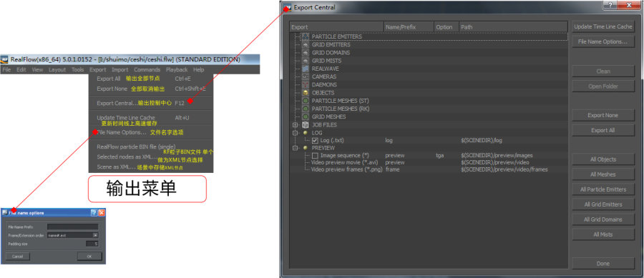Click the Done button
Screen dimensions: 644x278
(x=603, y=264)
